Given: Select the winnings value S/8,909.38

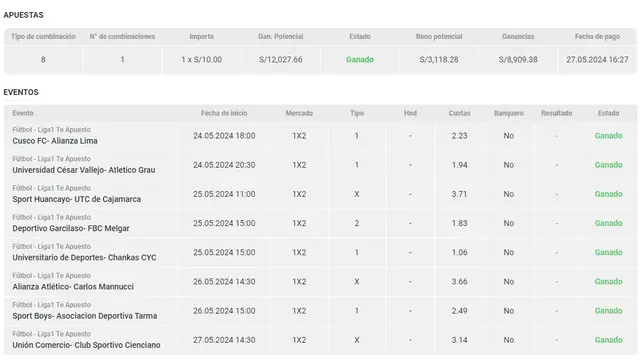Looking at the screenshot, I should [x=518, y=60].
